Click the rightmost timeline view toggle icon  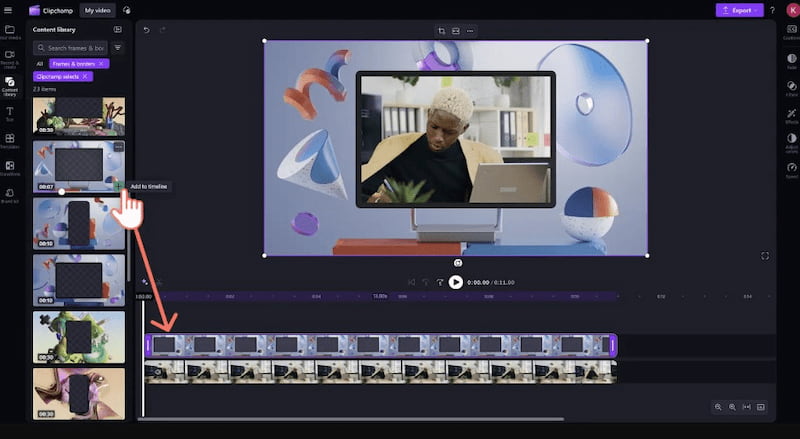[761, 407]
